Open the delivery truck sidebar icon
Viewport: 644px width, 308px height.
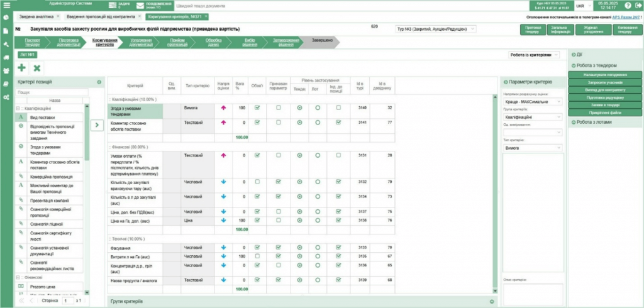6,57
